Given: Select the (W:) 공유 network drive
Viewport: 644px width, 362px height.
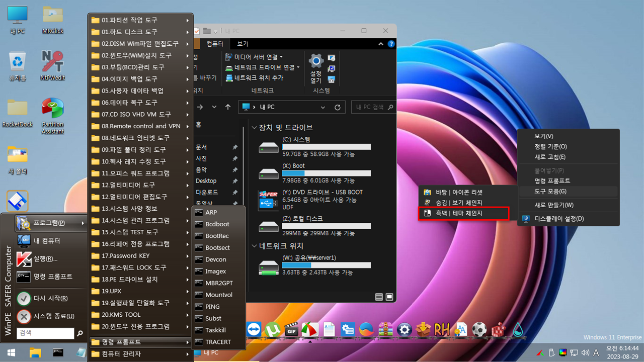Looking at the screenshot, I should (314, 265).
